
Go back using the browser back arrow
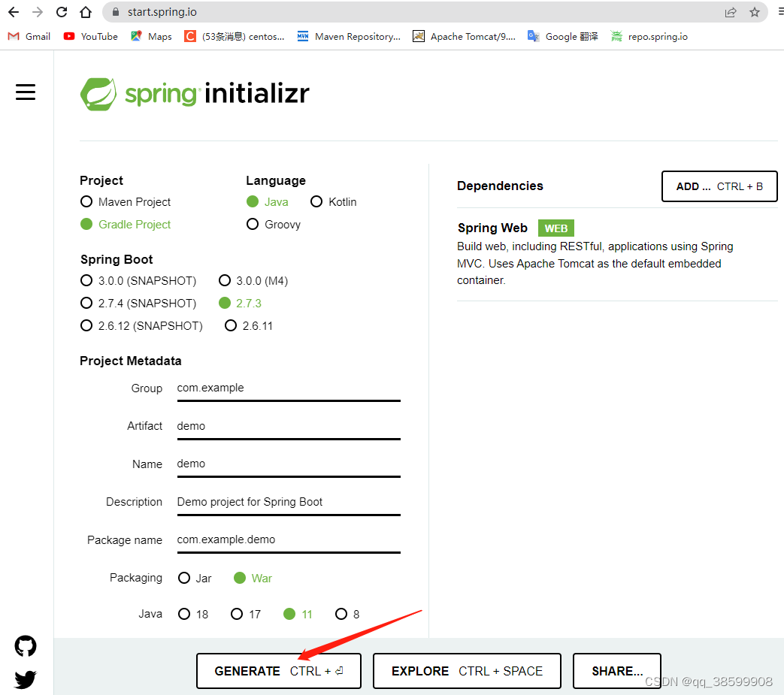click(14, 12)
